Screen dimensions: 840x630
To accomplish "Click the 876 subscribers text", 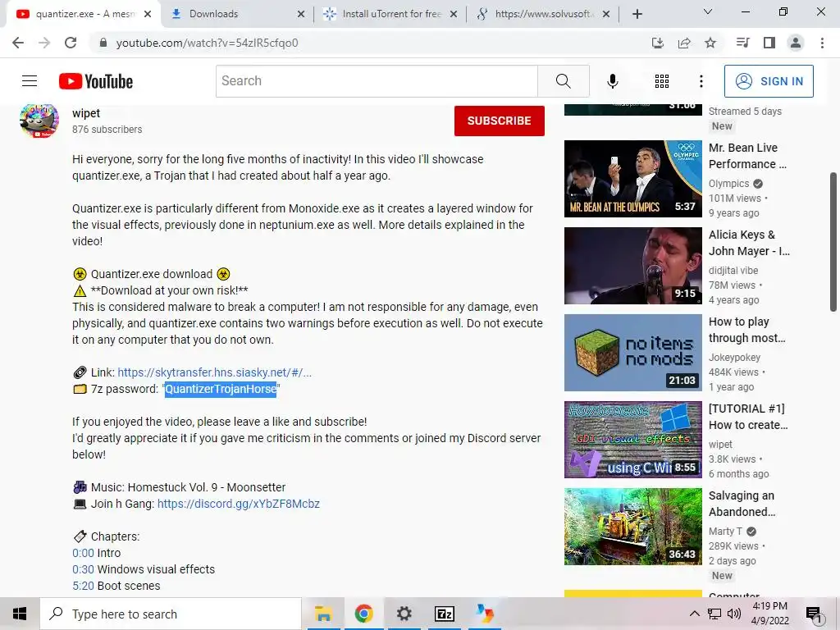I will pos(107,129).
